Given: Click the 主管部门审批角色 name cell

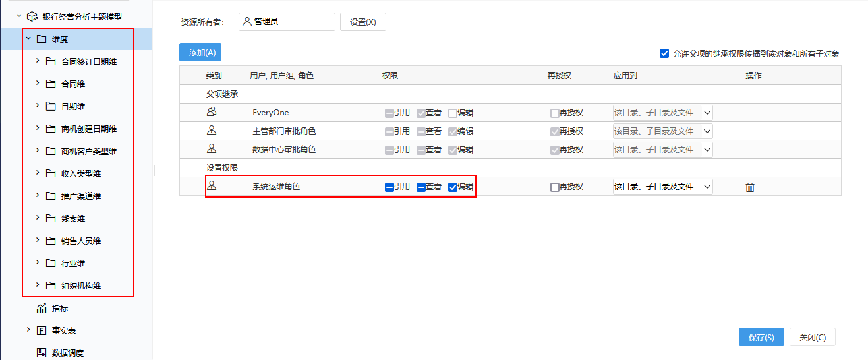Looking at the screenshot, I should (x=284, y=131).
